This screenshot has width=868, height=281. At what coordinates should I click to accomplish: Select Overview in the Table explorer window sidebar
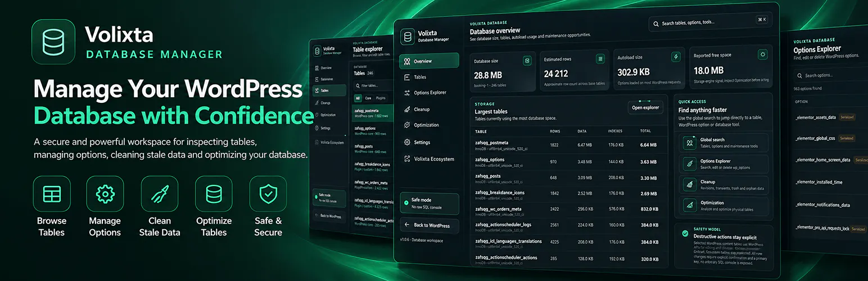point(329,67)
